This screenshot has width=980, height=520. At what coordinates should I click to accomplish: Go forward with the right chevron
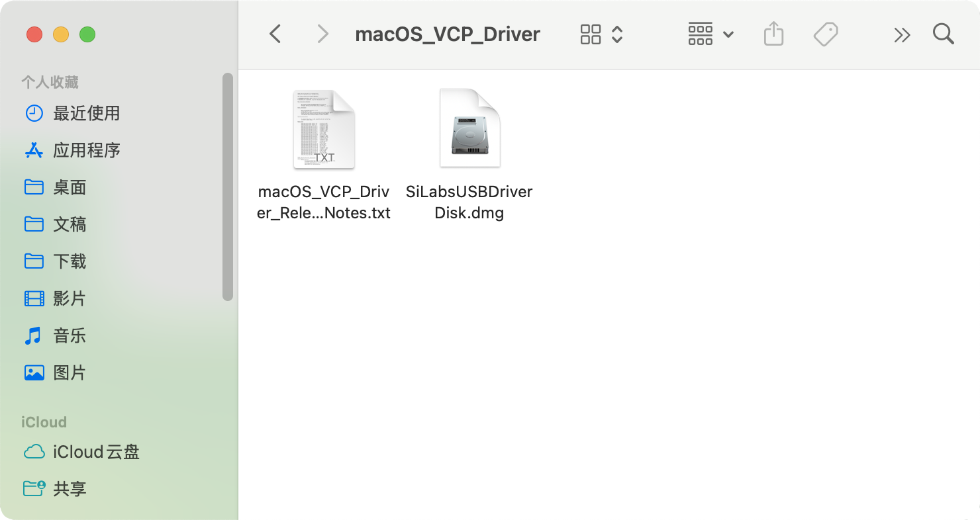point(322,34)
